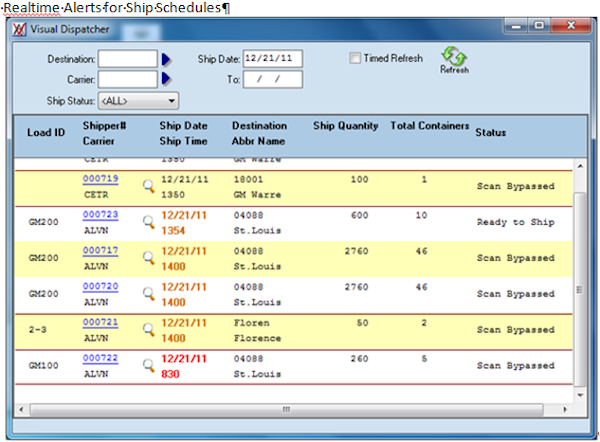
Task: Click the Destination column header
Action: click(x=259, y=126)
